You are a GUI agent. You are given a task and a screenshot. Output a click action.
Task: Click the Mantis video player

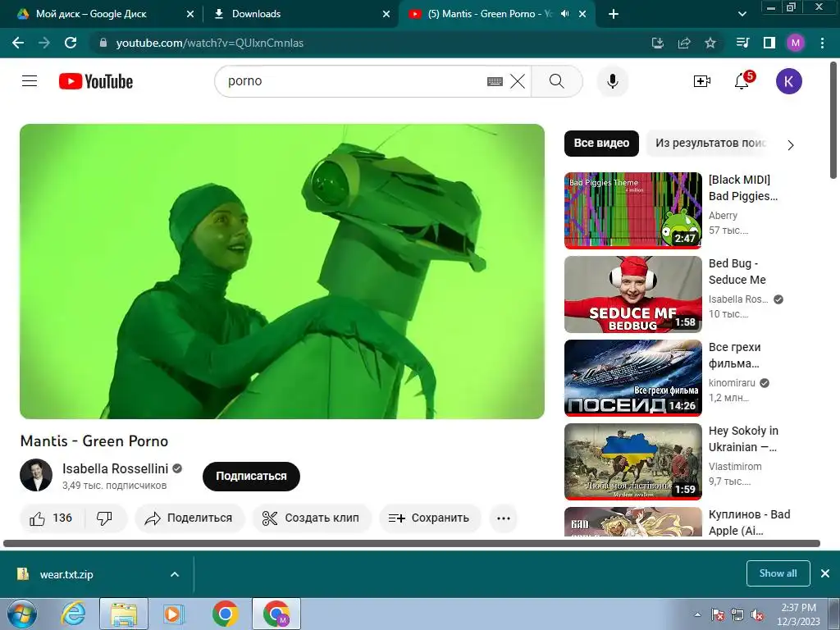click(282, 271)
